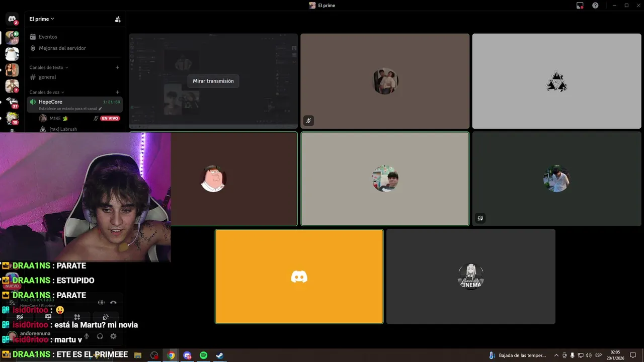Select the orange Discord logo tile

(x=299, y=277)
